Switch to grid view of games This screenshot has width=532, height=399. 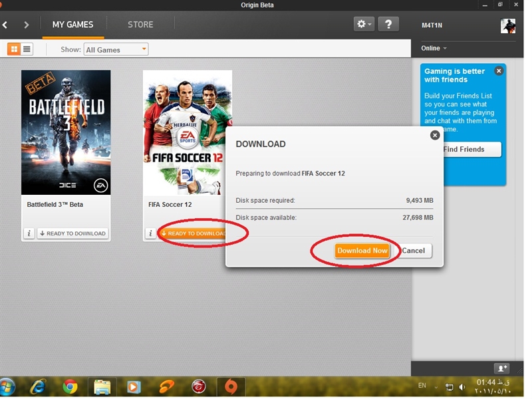(14, 49)
